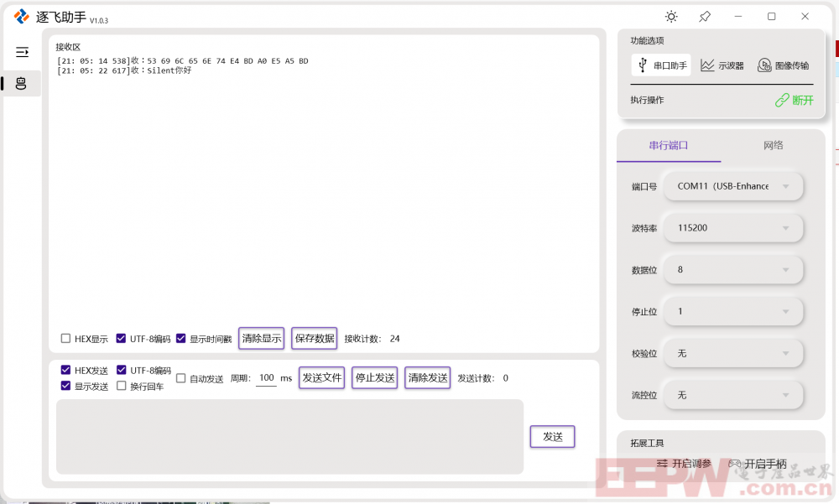Pin the window on top
The height and width of the screenshot is (504, 839).
[705, 17]
